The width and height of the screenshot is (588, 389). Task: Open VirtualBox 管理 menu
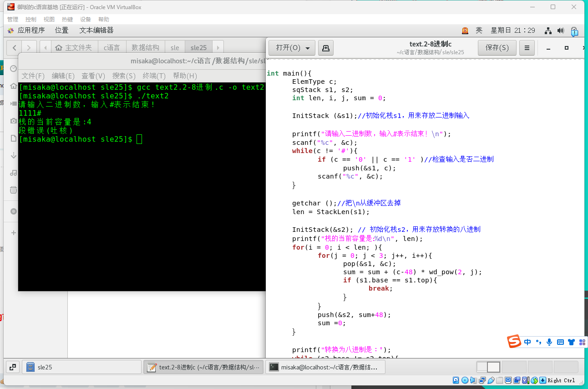pos(13,20)
